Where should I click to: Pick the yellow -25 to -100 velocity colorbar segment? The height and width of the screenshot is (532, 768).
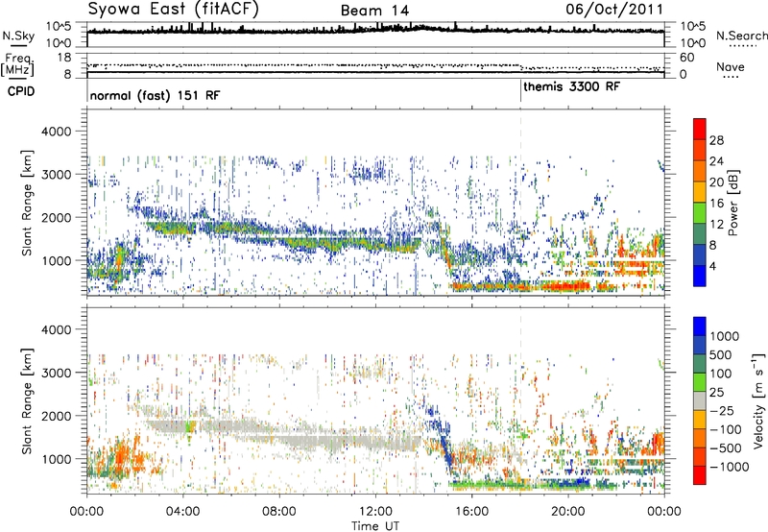pyautogui.click(x=700, y=420)
